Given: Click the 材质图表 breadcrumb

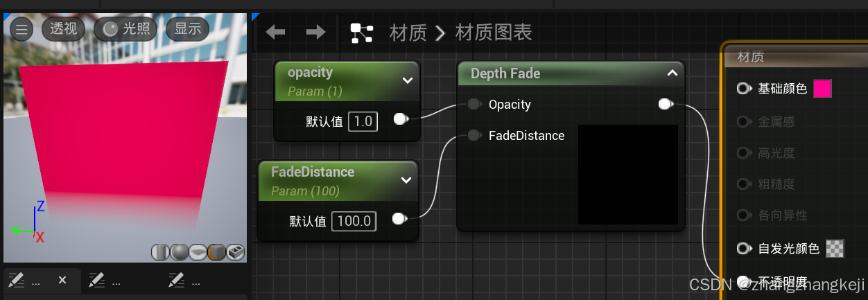Looking at the screenshot, I should point(494,33).
